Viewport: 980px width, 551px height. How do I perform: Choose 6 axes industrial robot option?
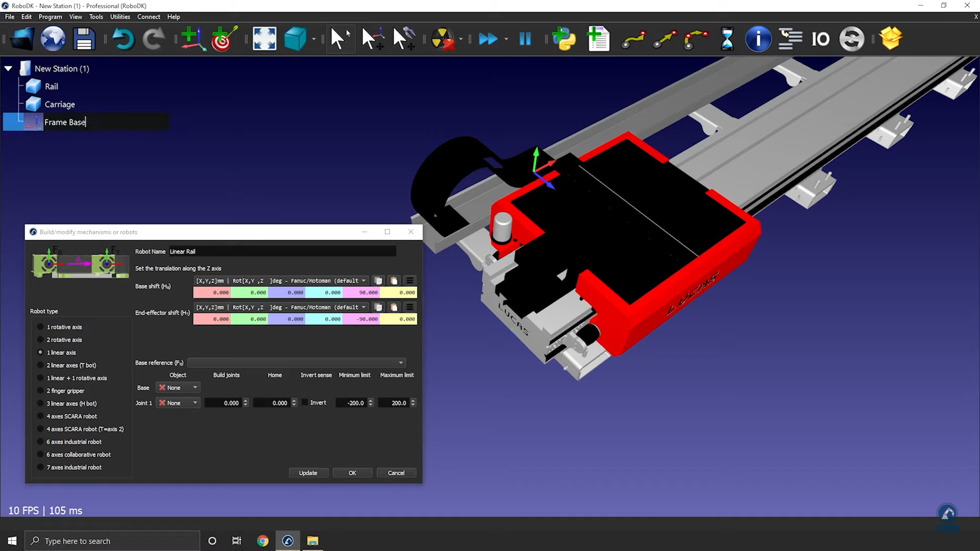pos(40,442)
